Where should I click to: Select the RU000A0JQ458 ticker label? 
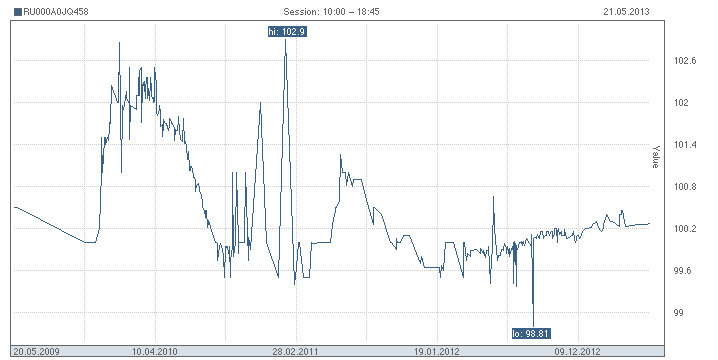[55, 12]
